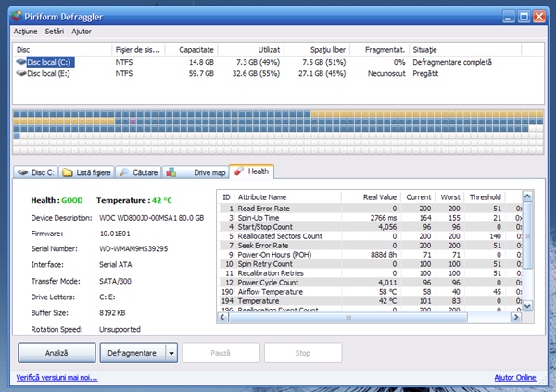Click the colored blocks icon on Drive map tab
Screen dimensions: 556x392
pyautogui.click(x=171, y=172)
